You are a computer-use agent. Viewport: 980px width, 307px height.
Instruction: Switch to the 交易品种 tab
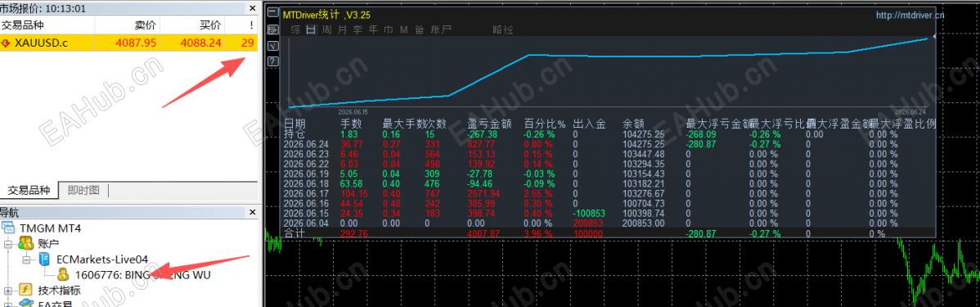point(28,190)
